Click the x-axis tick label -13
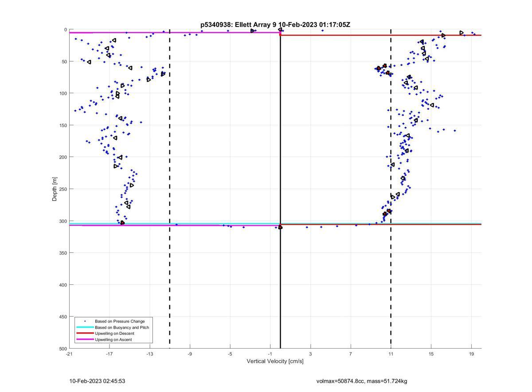Image resolution: width=532 pixels, height=392 pixels. [150, 354]
